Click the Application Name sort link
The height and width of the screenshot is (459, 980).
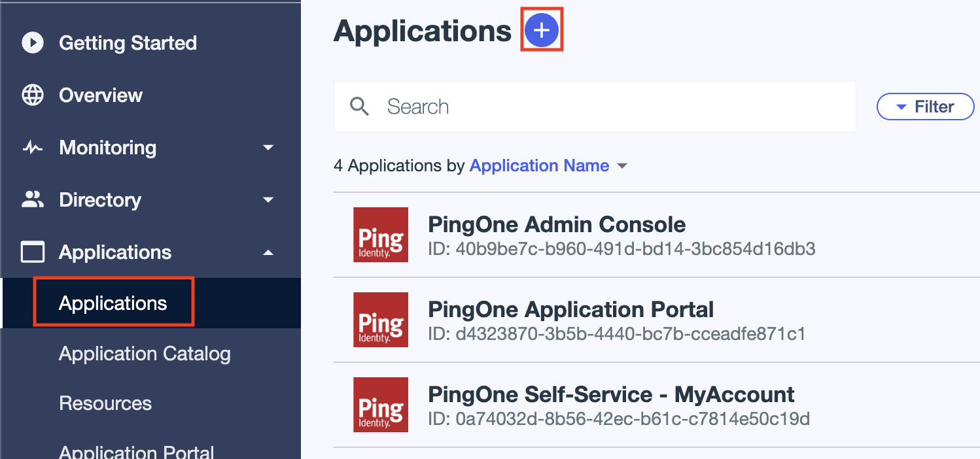(x=540, y=166)
